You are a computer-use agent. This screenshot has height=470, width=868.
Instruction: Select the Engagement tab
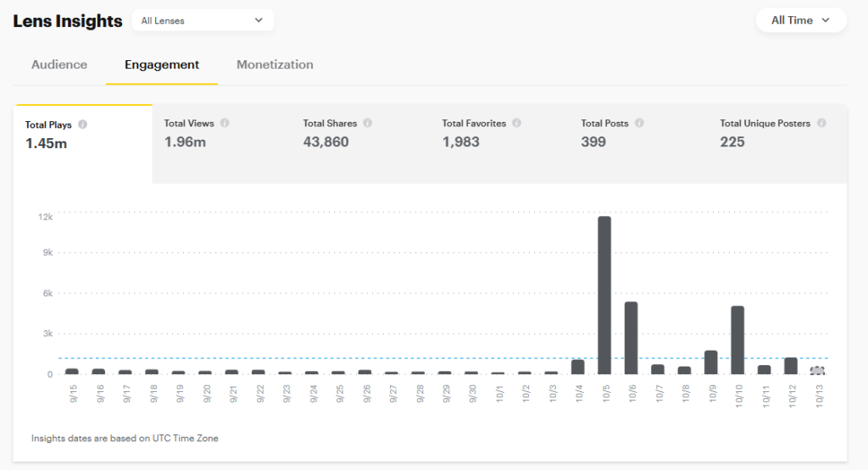coord(162,64)
